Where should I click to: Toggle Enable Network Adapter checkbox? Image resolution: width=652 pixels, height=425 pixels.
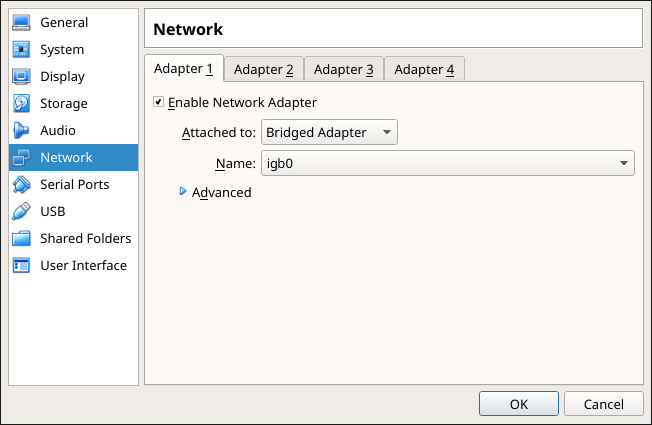[x=158, y=102]
